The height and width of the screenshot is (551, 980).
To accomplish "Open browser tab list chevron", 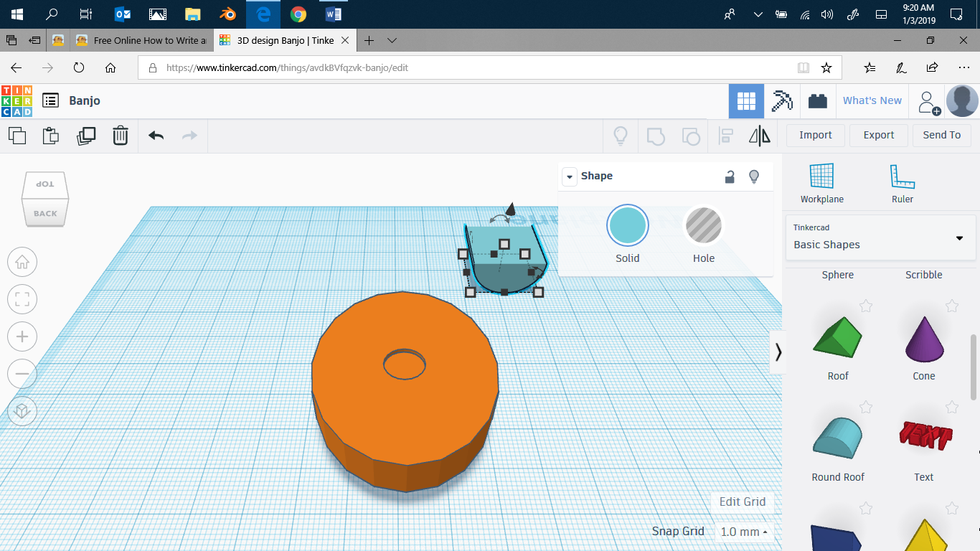I will (392, 41).
